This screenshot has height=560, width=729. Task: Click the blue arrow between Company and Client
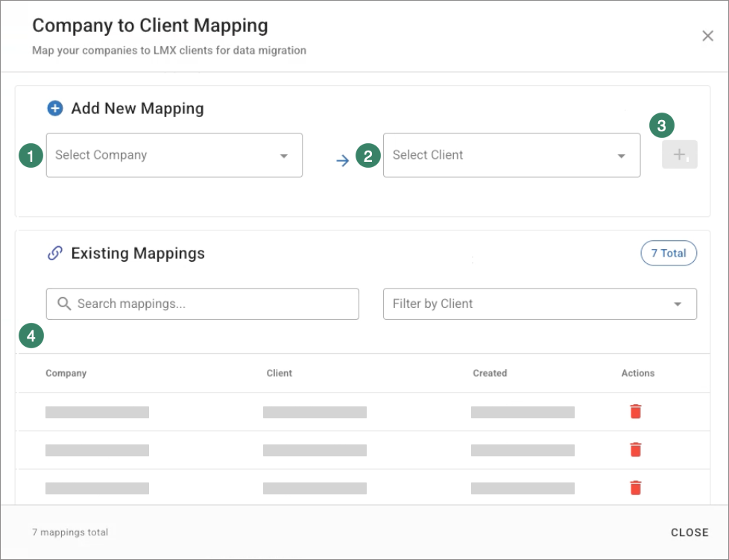343,160
